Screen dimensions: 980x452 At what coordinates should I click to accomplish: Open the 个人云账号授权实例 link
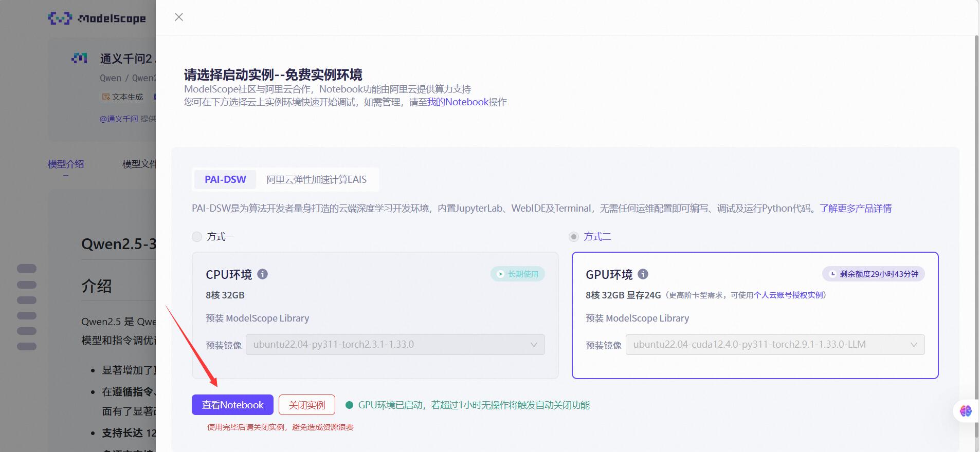coord(789,295)
